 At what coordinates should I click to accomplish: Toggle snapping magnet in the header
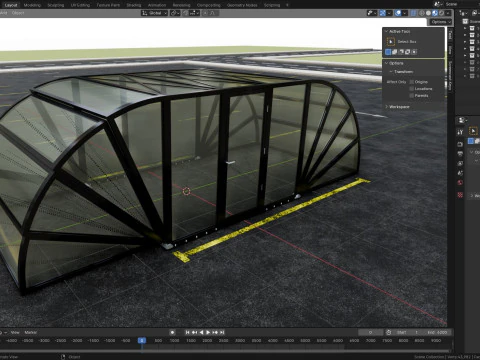pos(186,13)
